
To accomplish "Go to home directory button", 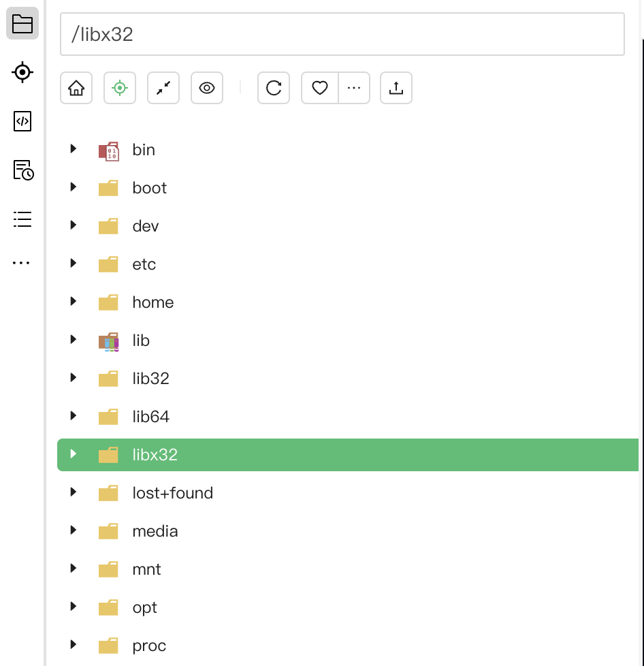I will (76, 88).
